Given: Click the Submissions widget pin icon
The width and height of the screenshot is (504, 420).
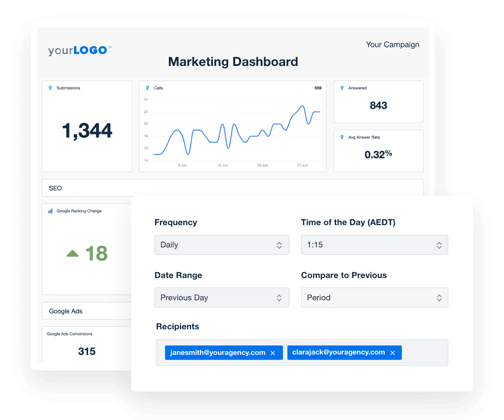Looking at the screenshot, I should (x=50, y=88).
